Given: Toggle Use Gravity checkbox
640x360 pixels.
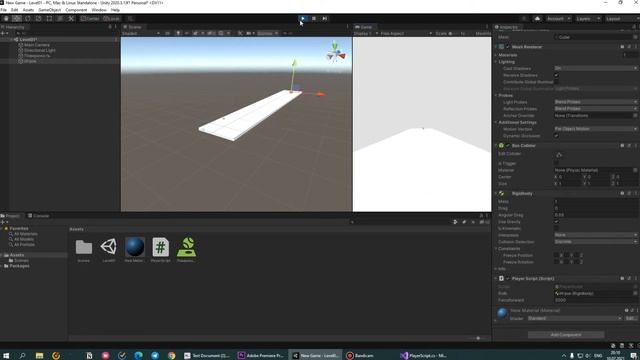Looking at the screenshot, I should 556,222.
